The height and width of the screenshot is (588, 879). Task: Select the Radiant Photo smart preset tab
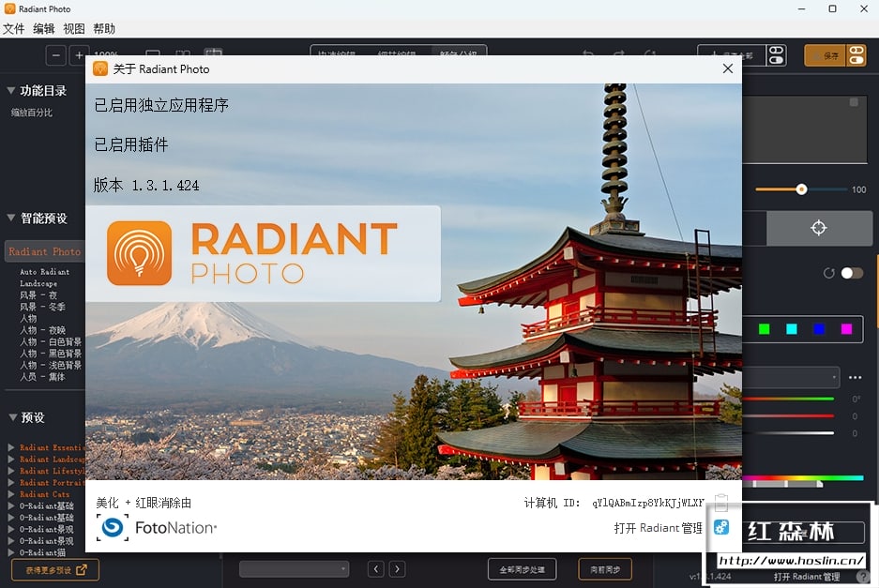(x=44, y=251)
